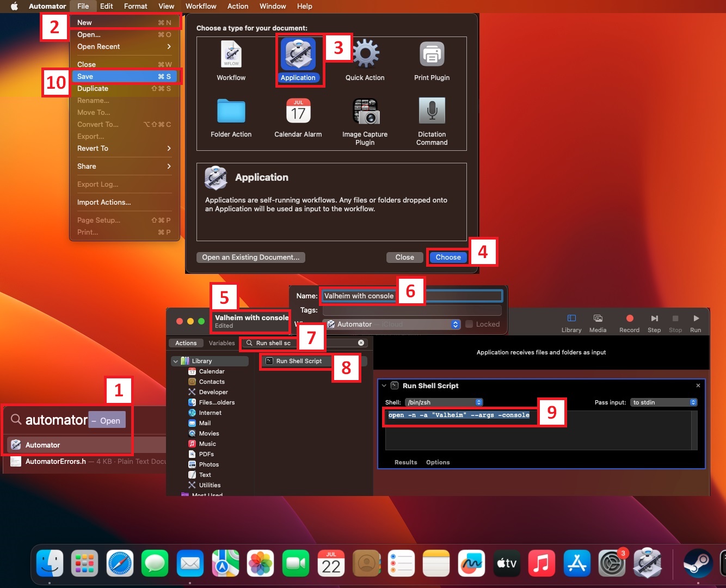Image resolution: width=726 pixels, height=588 pixels.
Task: Toggle the Locked checkbox in save dialog
Action: (469, 324)
